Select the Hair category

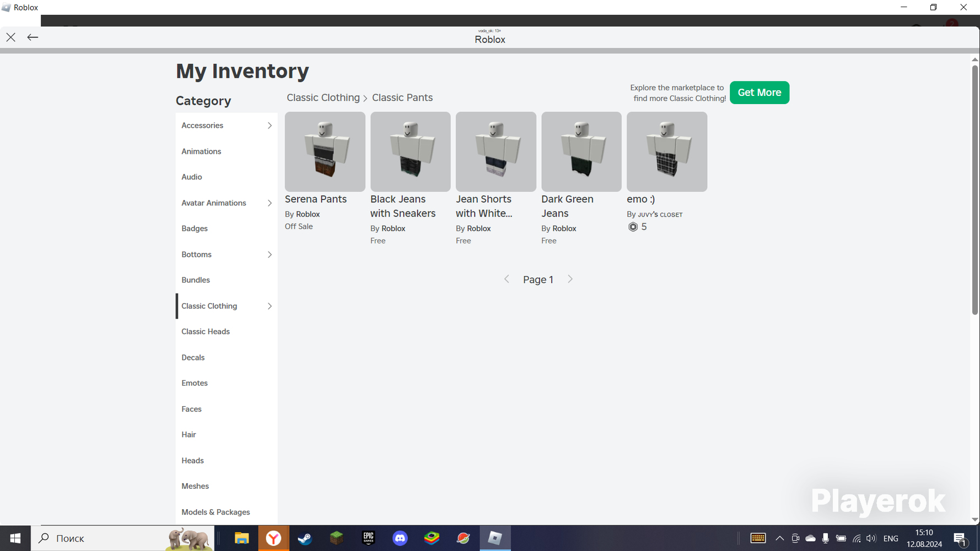(x=227, y=435)
